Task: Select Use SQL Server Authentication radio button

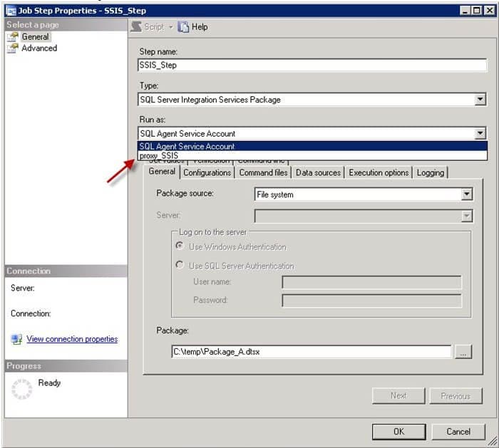Action: (x=179, y=266)
